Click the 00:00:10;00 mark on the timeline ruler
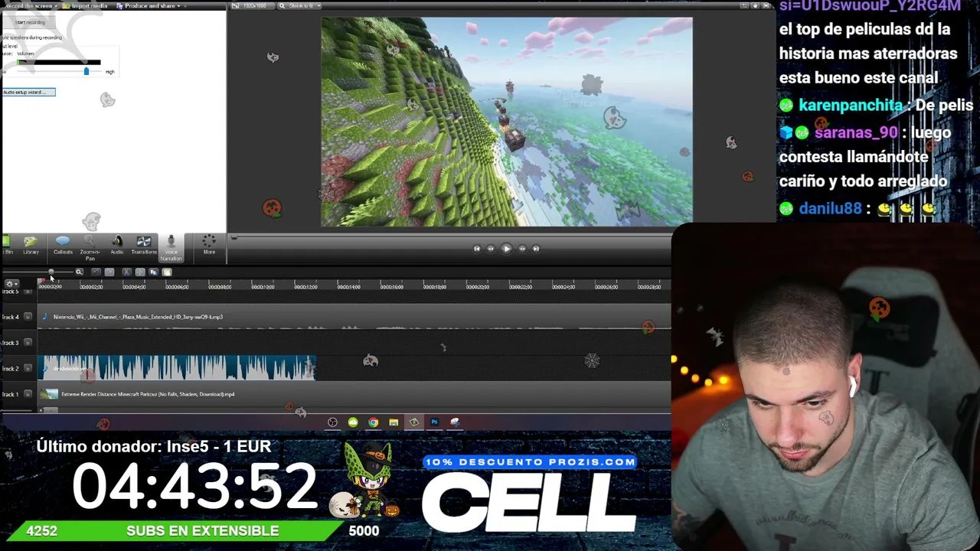The image size is (980, 551). [263, 287]
